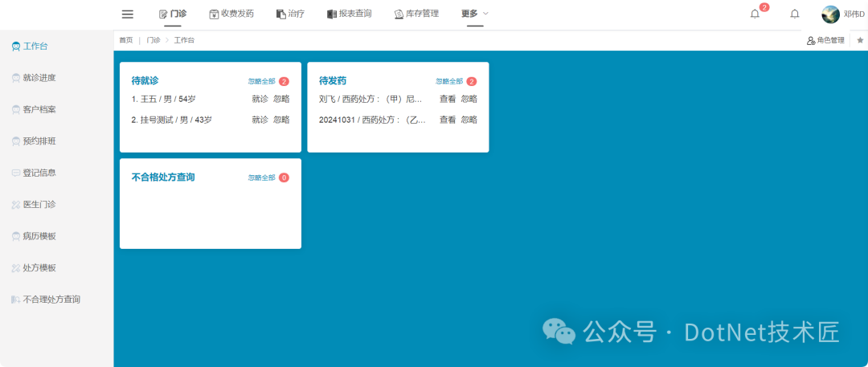Open 工作台 in the sidebar
This screenshot has width=868, height=367.
[35, 47]
